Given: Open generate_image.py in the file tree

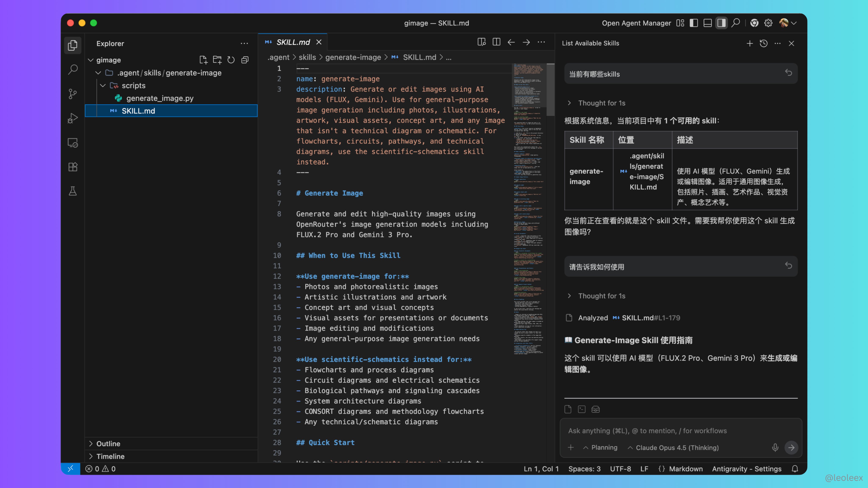Looking at the screenshot, I should [x=160, y=98].
